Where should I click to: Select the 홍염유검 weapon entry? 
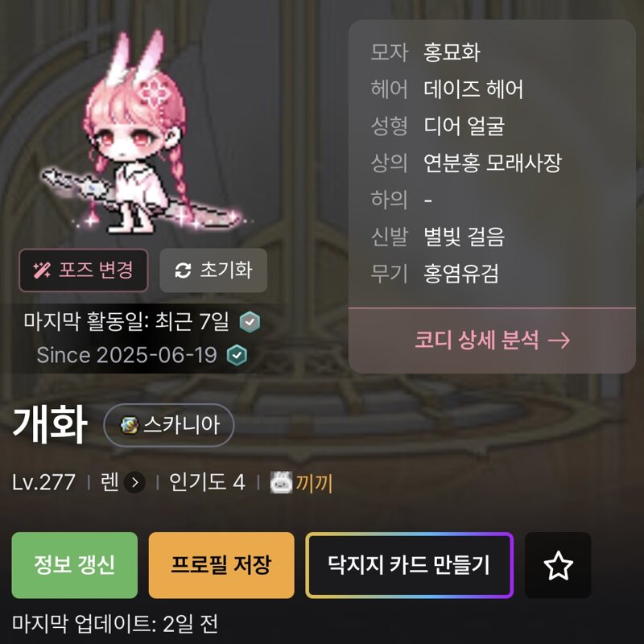click(461, 274)
